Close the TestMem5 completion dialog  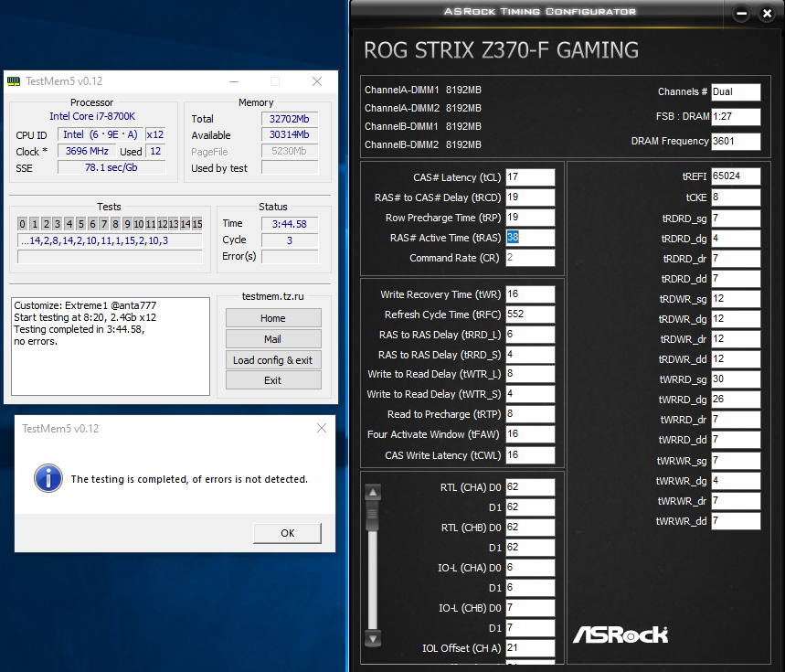tap(322, 428)
